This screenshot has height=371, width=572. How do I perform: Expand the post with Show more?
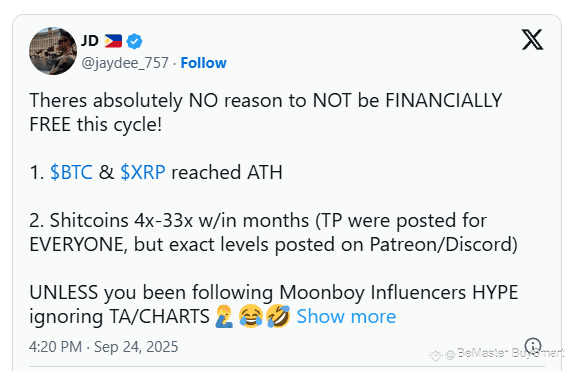pos(346,316)
